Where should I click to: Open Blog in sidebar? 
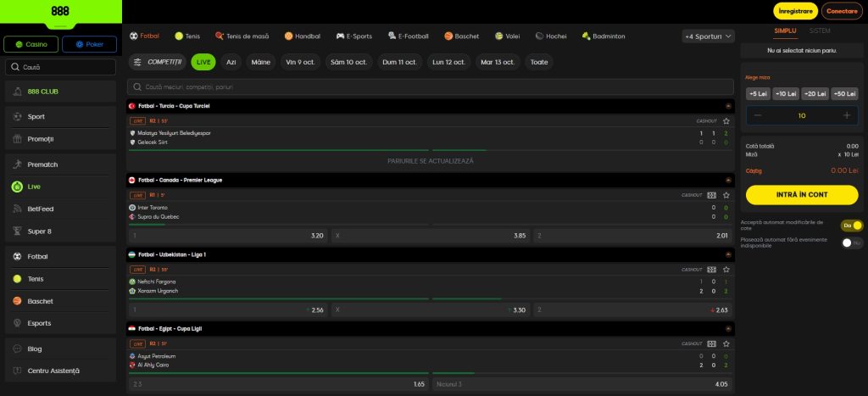(x=61, y=349)
